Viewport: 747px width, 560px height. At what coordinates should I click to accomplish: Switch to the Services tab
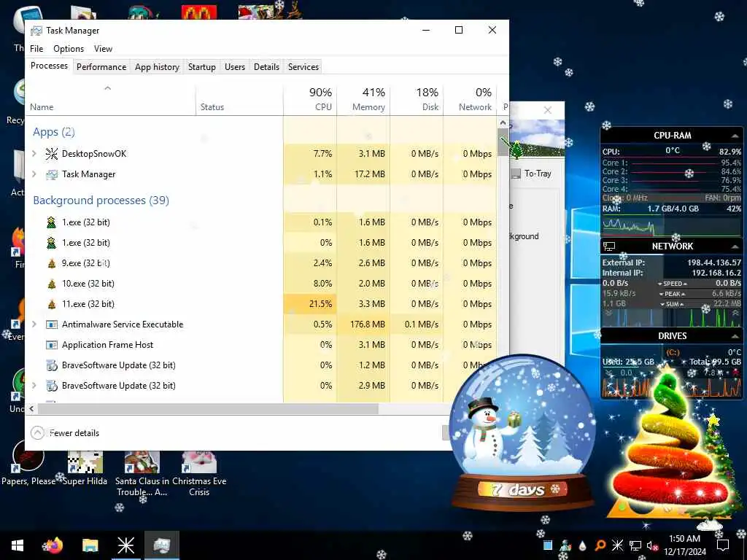303,66
